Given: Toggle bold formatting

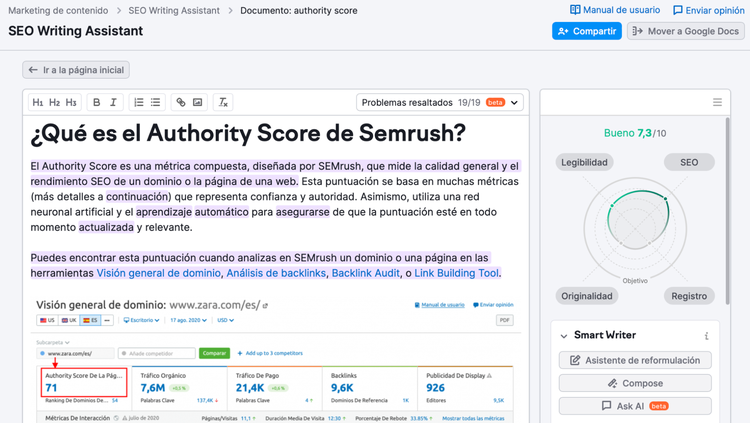Looking at the screenshot, I should (97, 102).
